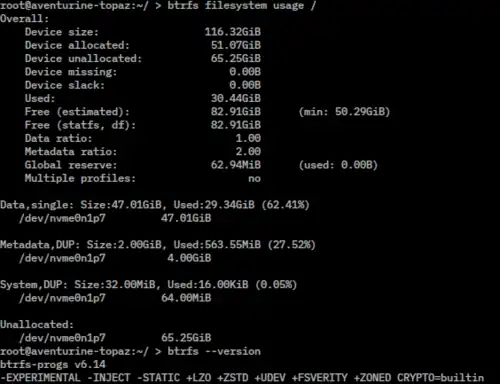The height and width of the screenshot is (384, 500).
Task: Click the 'Data,single:' section heading
Action: tap(37, 205)
